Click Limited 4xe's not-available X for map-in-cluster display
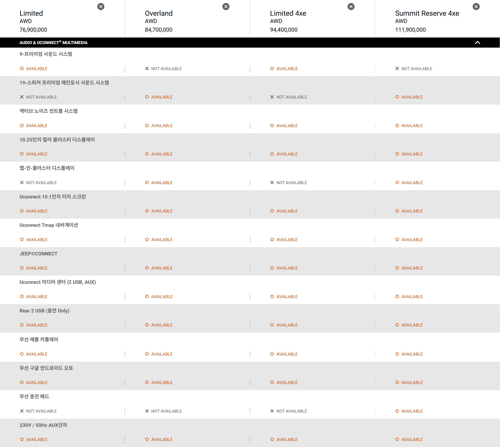 click(x=272, y=183)
